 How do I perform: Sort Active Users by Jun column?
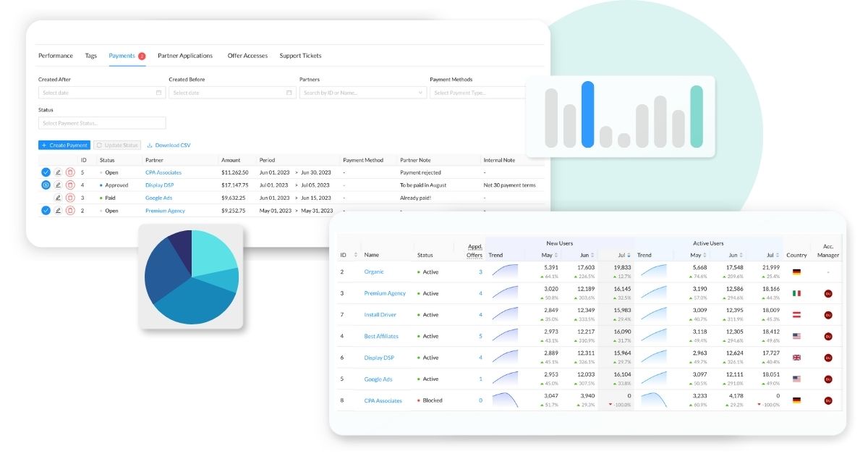741,255
